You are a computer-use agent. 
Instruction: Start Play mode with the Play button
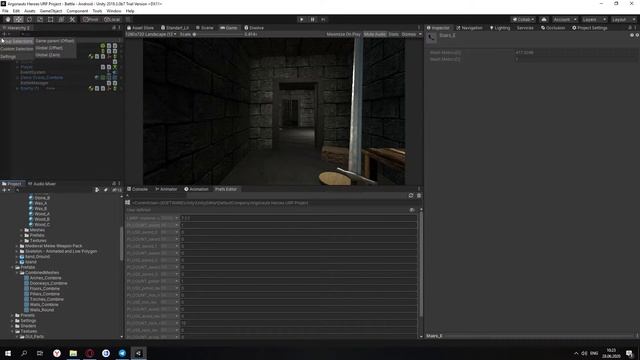pos(302,20)
